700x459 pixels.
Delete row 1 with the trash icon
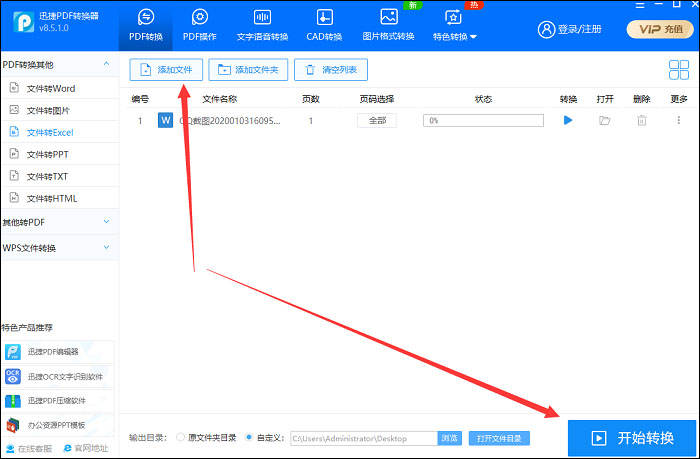642,120
